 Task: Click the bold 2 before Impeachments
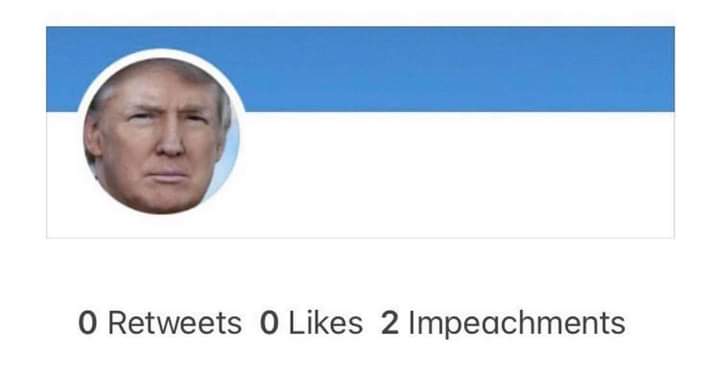[389, 323]
